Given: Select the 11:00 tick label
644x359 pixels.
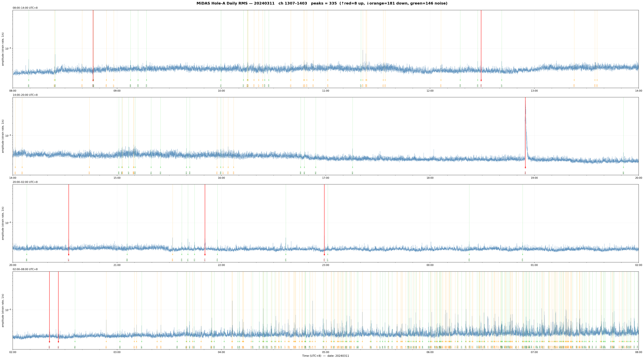Looking at the screenshot, I should click(326, 91).
